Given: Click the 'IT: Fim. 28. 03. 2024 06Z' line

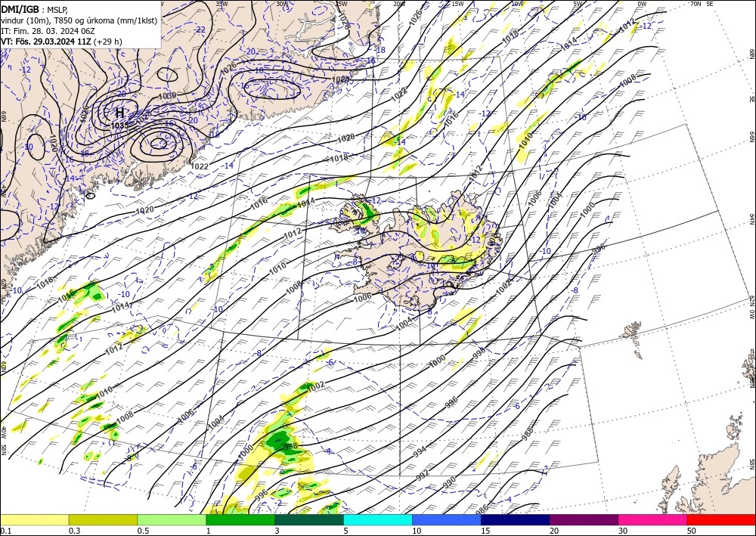Looking at the screenshot, I should click(48, 31).
